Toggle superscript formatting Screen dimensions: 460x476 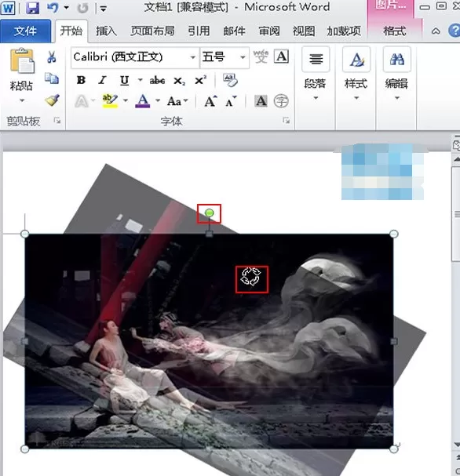200,80
